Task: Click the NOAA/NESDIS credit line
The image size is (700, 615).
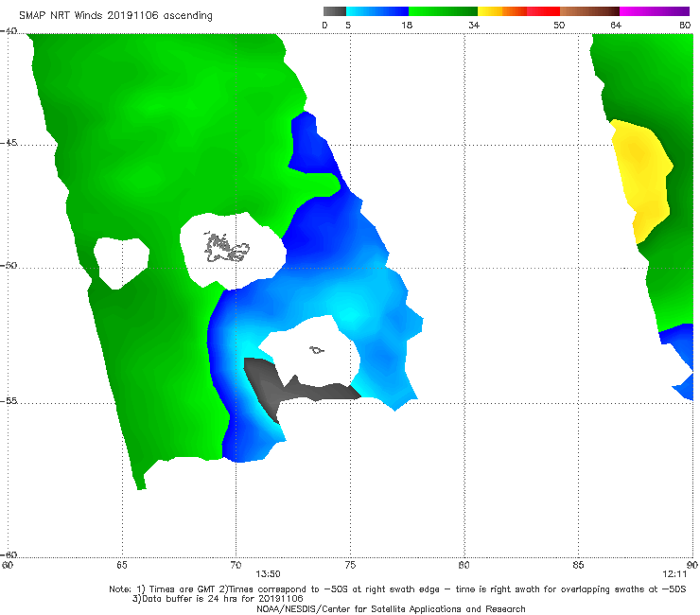Action: click(391, 608)
